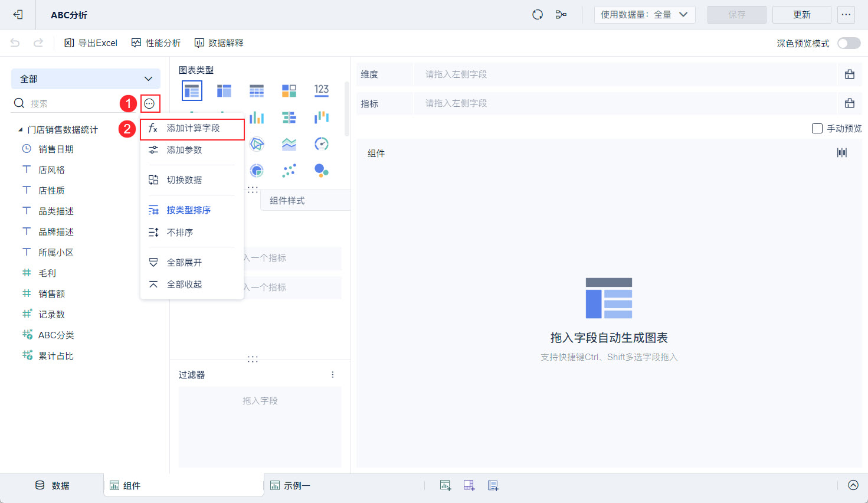The height and width of the screenshot is (503, 868).
Task: Select the 毛利 field
Action: pyautogui.click(x=47, y=273)
